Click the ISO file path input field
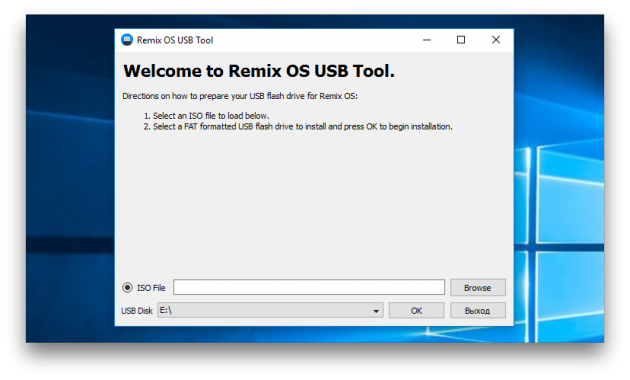This screenshot has width=630, height=380. pyautogui.click(x=309, y=287)
